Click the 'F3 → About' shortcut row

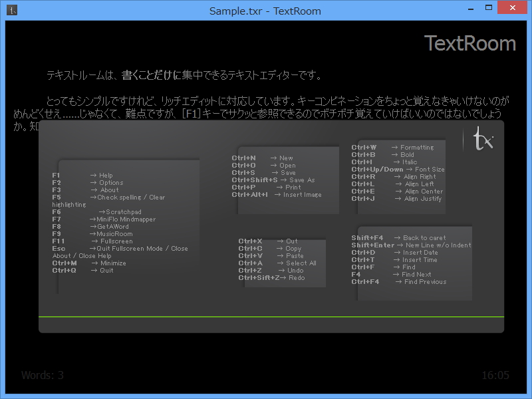pyautogui.click(x=86, y=190)
